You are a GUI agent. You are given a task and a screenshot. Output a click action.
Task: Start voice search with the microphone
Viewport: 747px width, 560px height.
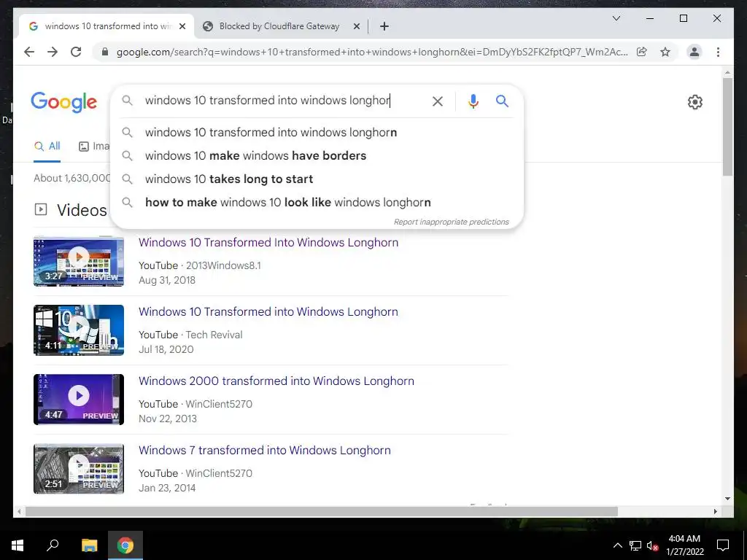pyautogui.click(x=473, y=101)
